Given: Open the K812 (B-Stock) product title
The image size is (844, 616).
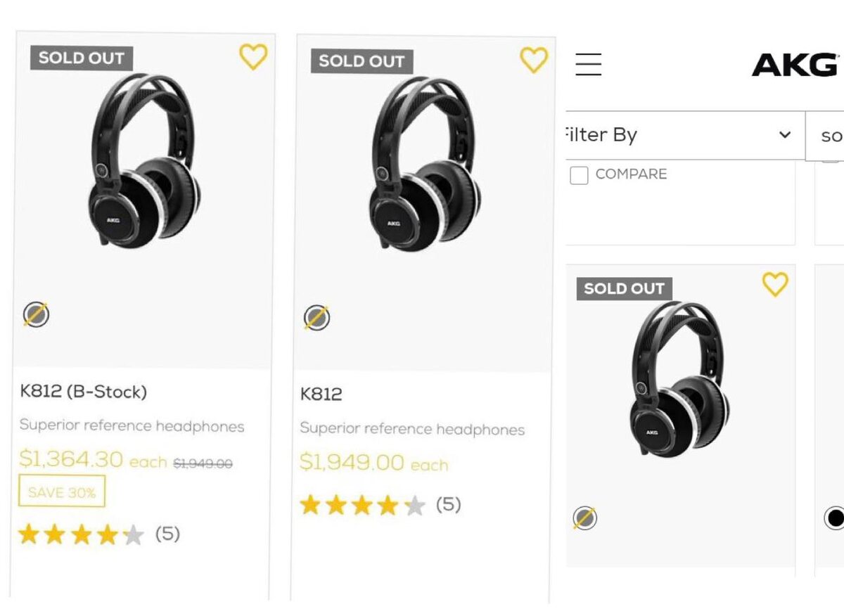Looking at the screenshot, I should 83,392.
